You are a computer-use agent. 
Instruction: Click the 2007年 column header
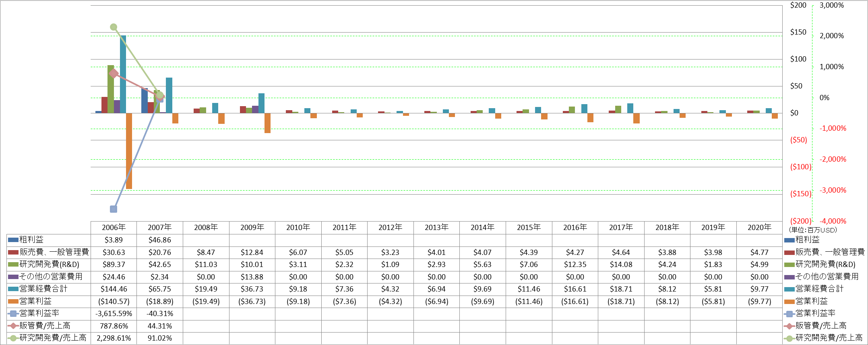(160, 227)
